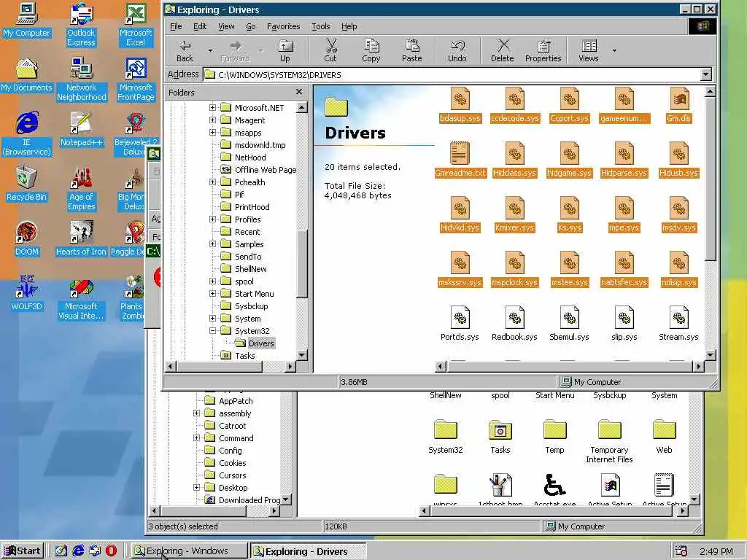Screen dimensions: 747x560
Task: Open the View menu
Action: pos(226,26)
